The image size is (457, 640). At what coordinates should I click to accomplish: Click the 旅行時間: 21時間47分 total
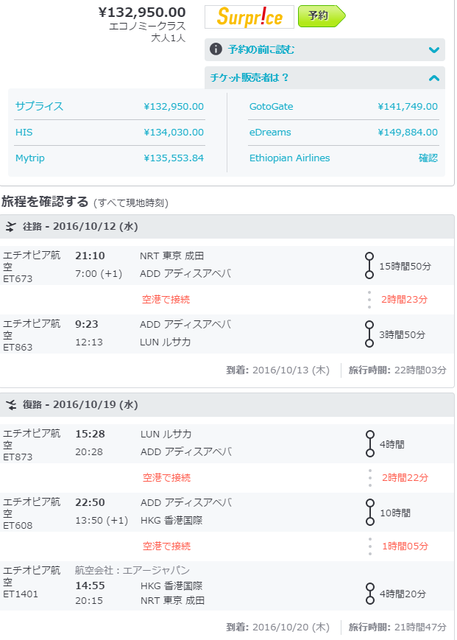tap(397, 627)
